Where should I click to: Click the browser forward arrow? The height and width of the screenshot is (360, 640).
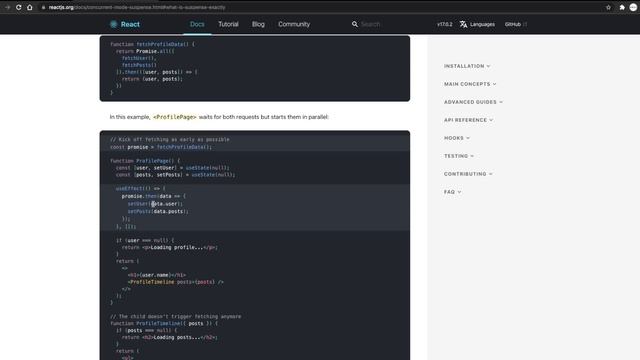(x=7, y=7)
